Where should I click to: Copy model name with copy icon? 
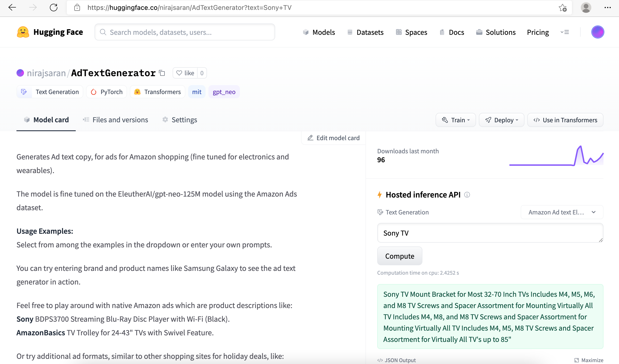click(162, 73)
